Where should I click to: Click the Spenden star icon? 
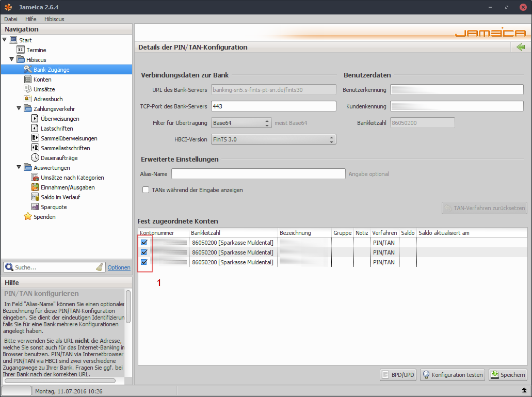coord(28,217)
